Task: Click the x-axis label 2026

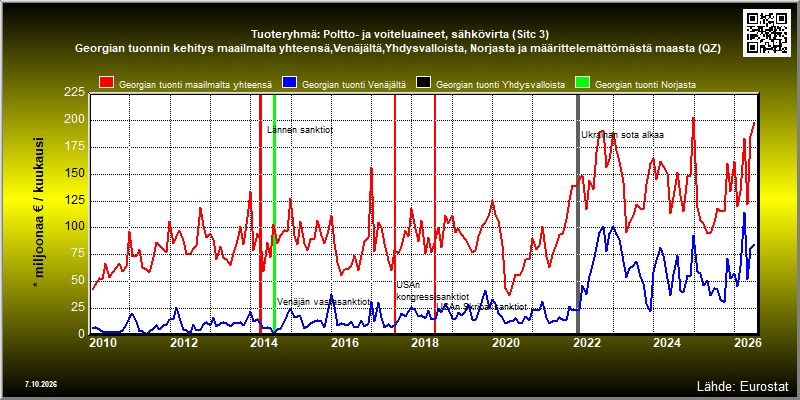Action: coord(748,342)
